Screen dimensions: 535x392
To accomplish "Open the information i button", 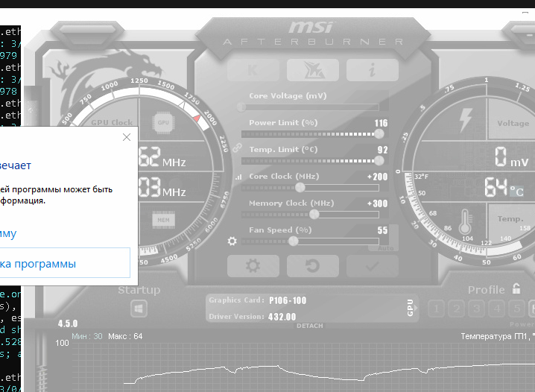I will click(373, 70).
